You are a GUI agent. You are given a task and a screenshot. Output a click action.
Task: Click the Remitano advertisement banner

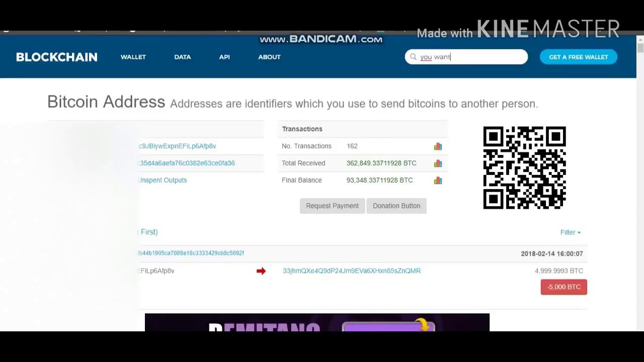point(317,322)
